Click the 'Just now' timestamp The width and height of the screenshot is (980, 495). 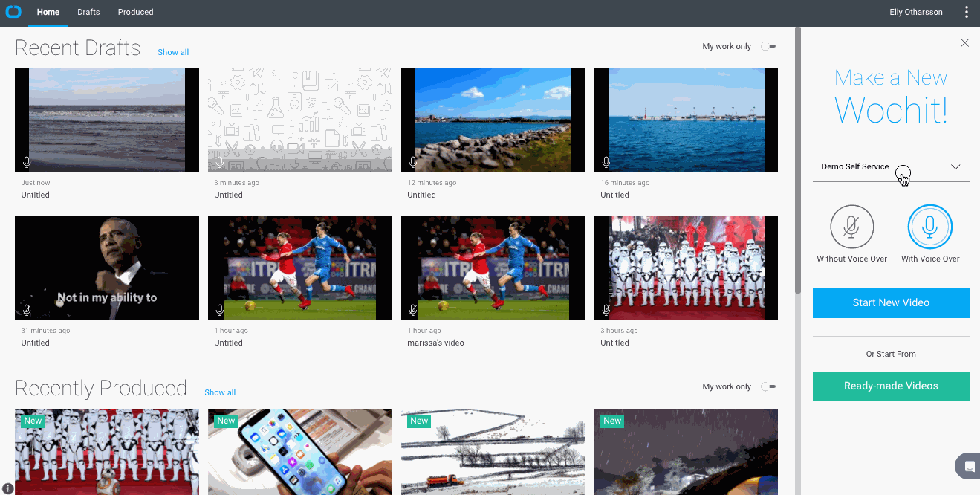point(36,183)
